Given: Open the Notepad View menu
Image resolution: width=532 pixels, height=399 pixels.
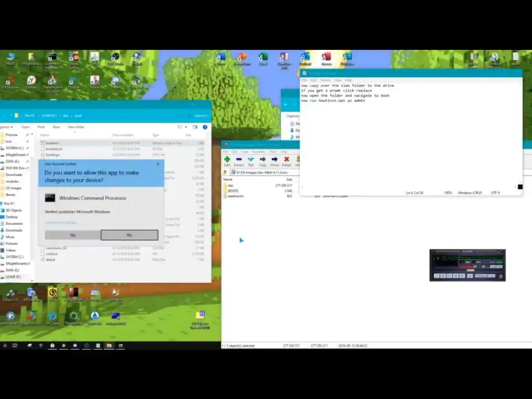Looking at the screenshot, I should tap(338, 80).
